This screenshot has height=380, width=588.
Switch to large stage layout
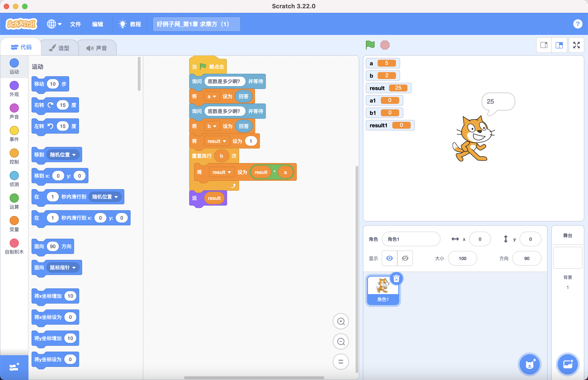click(x=559, y=45)
